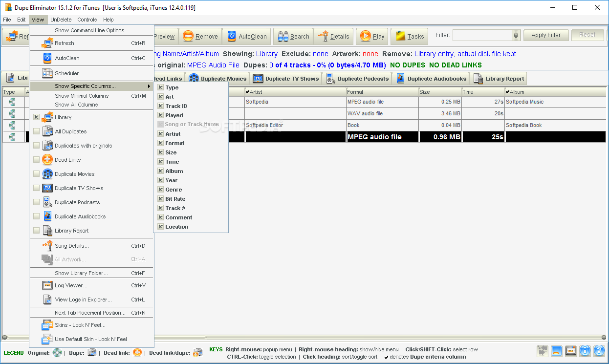Uncheck the Location column checkbox
This screenshot has height=364, width=609.
click(x=160, y=227)
